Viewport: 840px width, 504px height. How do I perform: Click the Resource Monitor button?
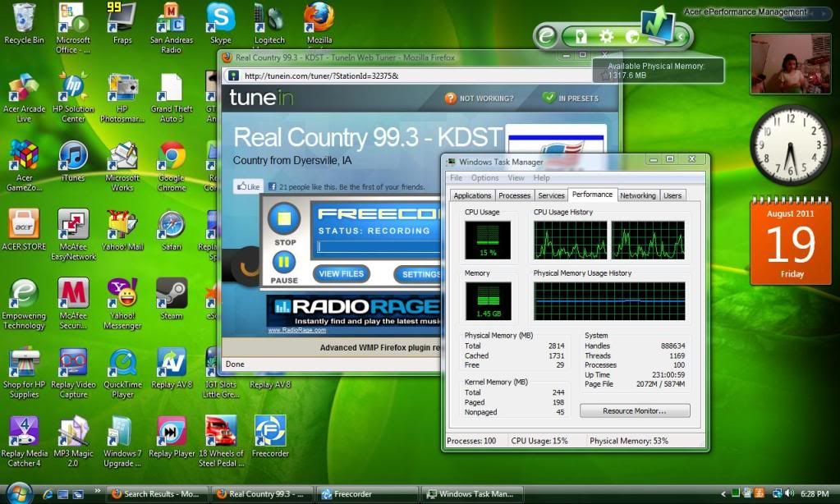[x=634, y=410]
